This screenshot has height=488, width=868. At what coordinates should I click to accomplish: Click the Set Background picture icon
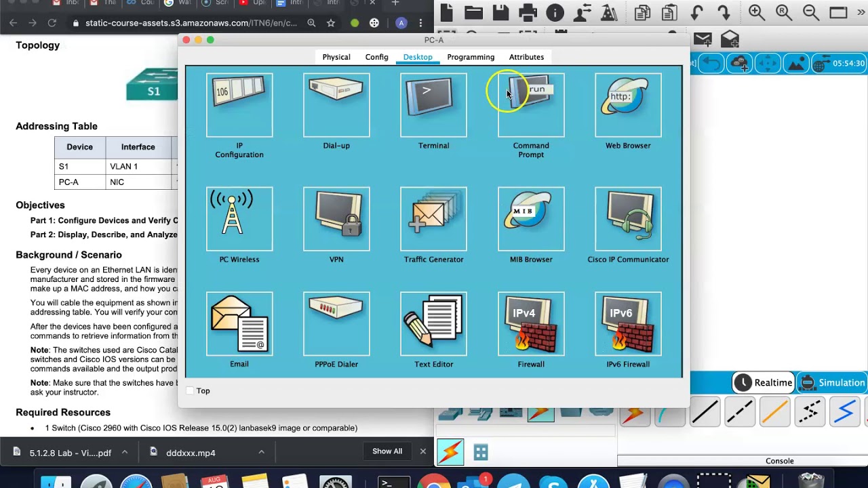795,64
